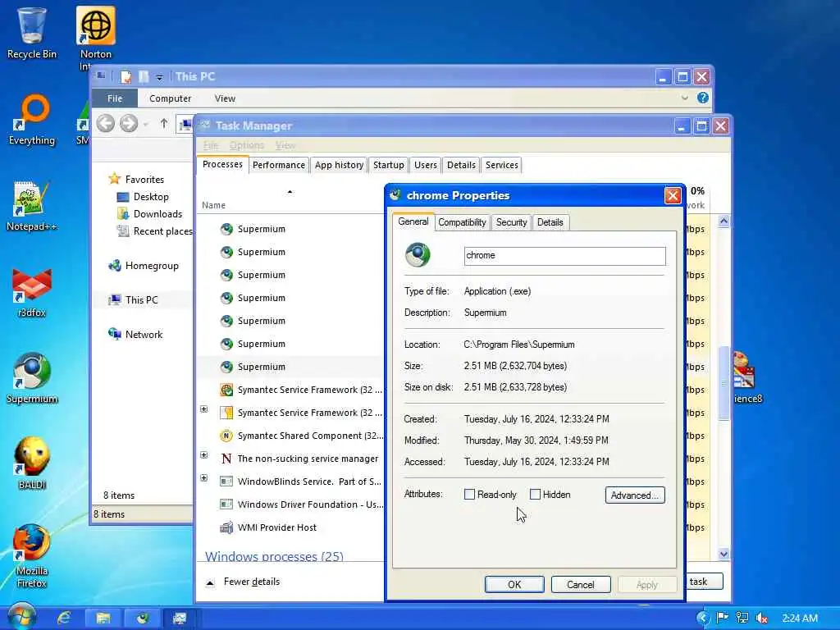Click the network tray icon
840x630 pixels.
coord(742,619)
